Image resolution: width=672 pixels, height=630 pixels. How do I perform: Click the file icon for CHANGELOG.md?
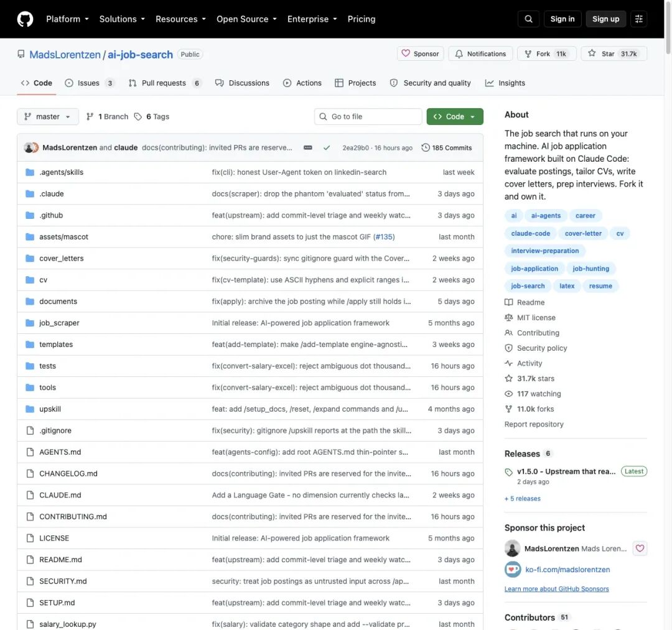[30, 474]
